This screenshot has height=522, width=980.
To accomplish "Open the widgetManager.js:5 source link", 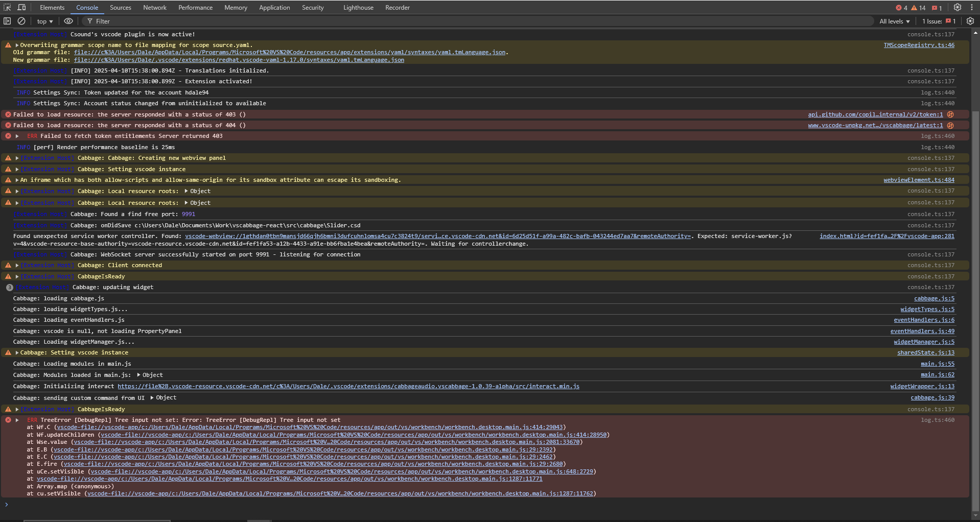I will tap(924, 342).
